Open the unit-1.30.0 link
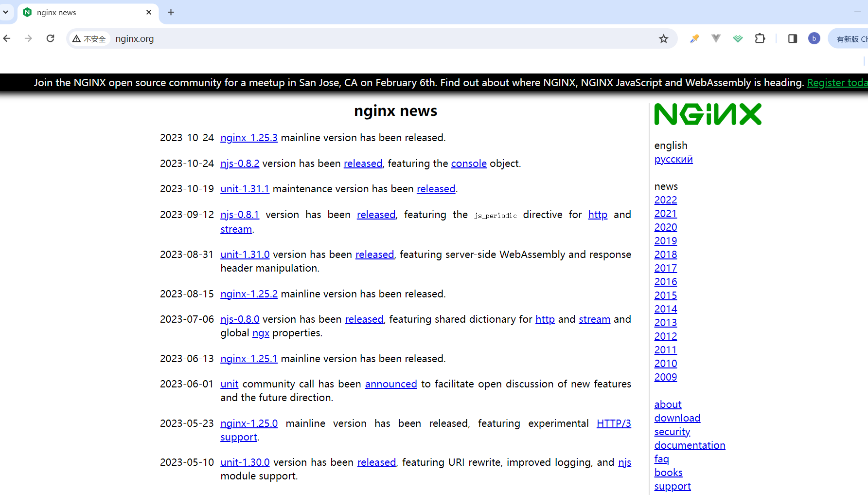This screenshot has height=495, width=868. (x=245, y=462)
